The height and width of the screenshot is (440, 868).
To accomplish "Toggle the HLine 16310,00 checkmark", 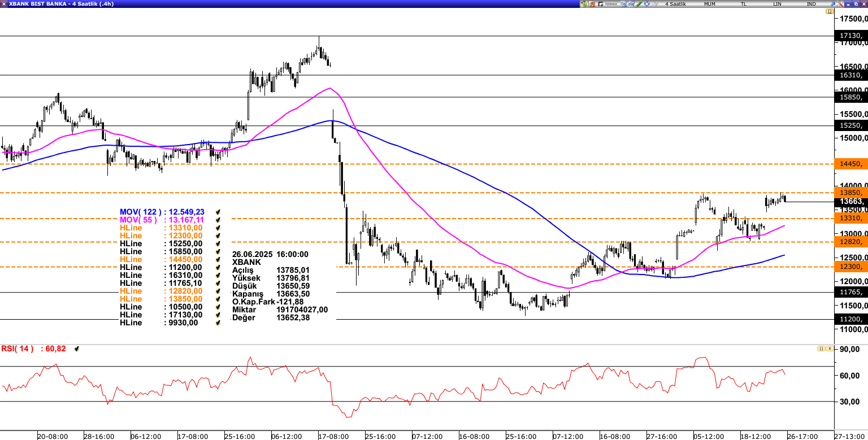I will point(218,275).
